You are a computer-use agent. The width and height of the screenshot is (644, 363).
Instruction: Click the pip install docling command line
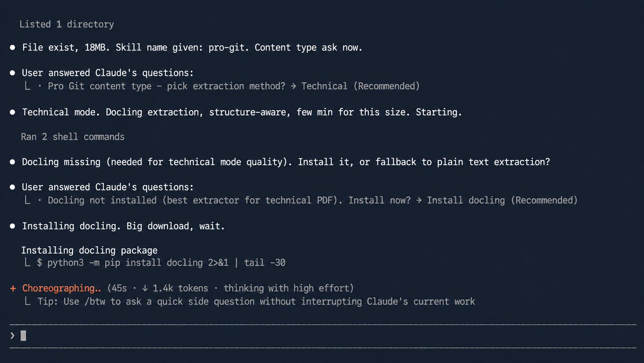click(x=161, y=262)
